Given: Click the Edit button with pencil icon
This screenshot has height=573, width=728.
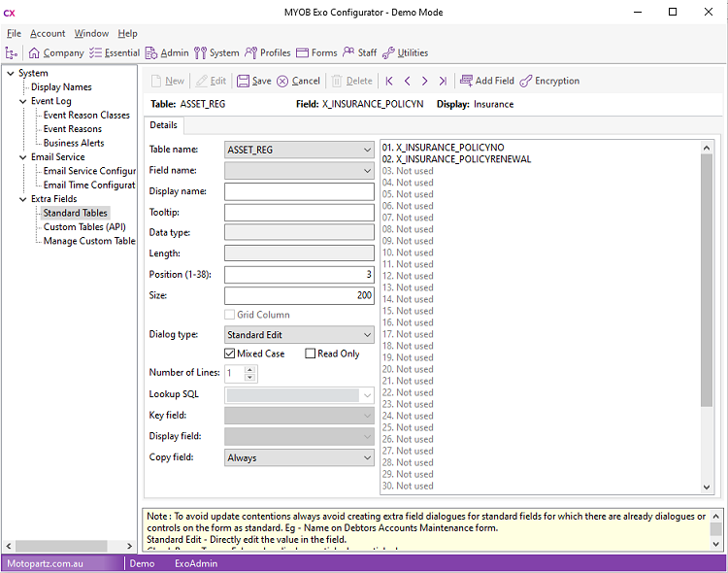Looking at the screenshot, I should (211, 81).
